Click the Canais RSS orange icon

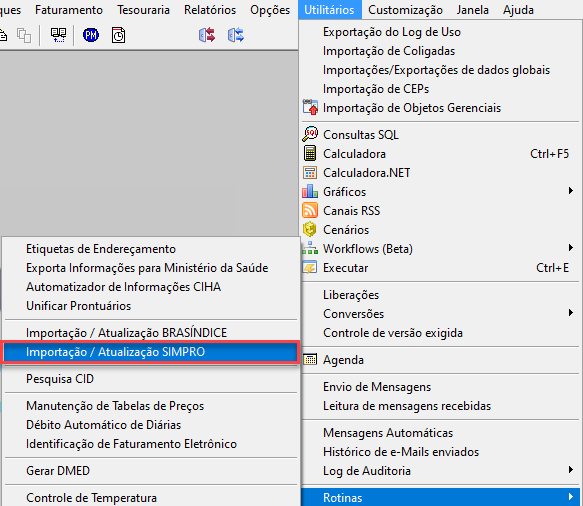coord(310,210)
